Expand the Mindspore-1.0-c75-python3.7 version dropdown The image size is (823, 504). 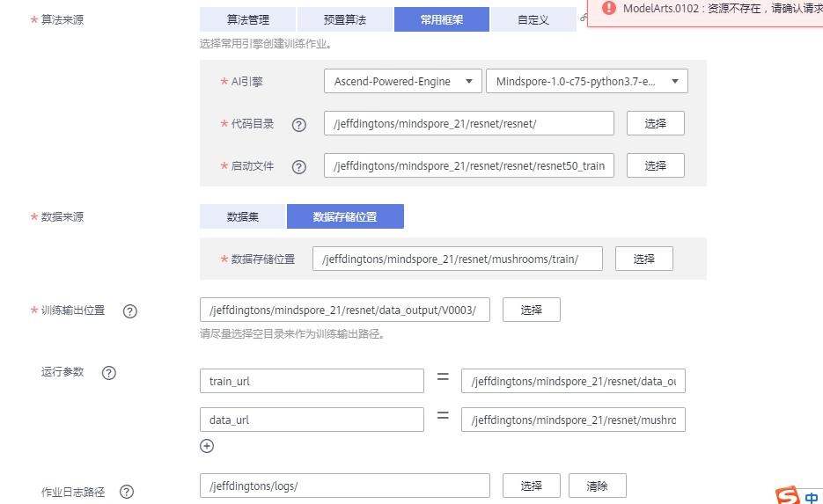click(x=587, y=81)
